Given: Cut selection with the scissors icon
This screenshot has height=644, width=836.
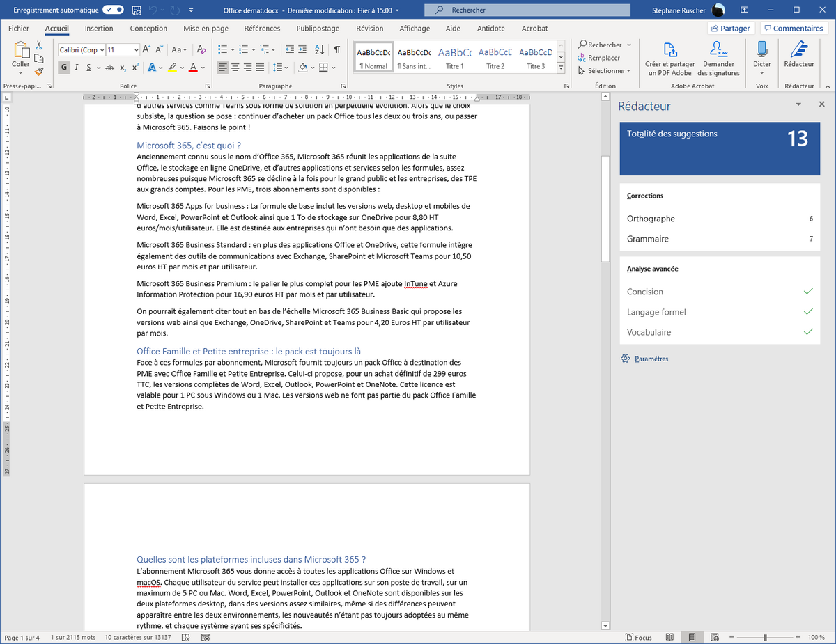Looking at the screenshot, I should [39, 45].
